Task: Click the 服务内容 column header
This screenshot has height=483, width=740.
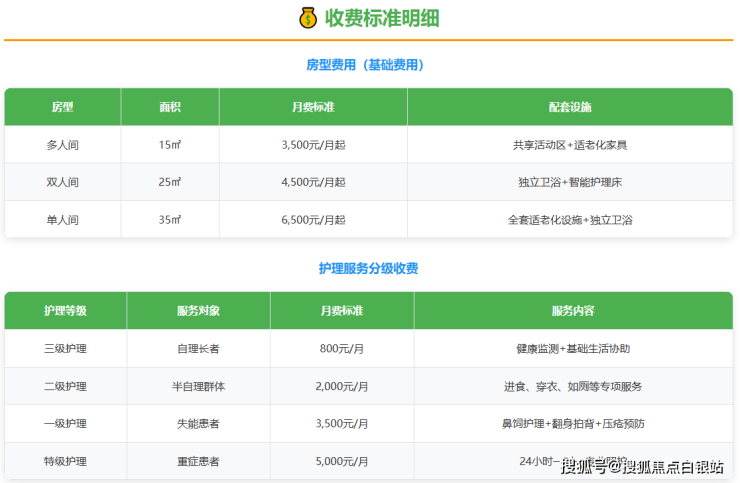Action: [x=573, y=311]
